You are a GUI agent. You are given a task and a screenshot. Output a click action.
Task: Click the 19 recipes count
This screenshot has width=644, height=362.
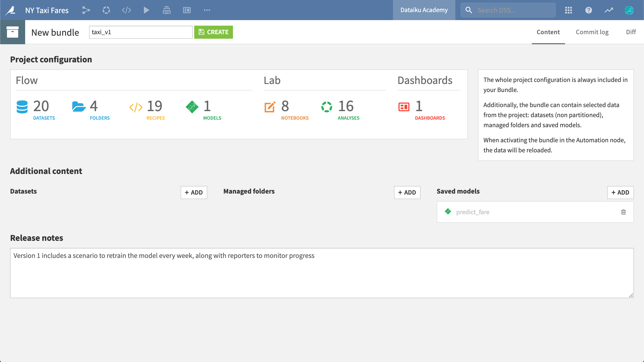(154, 106)
